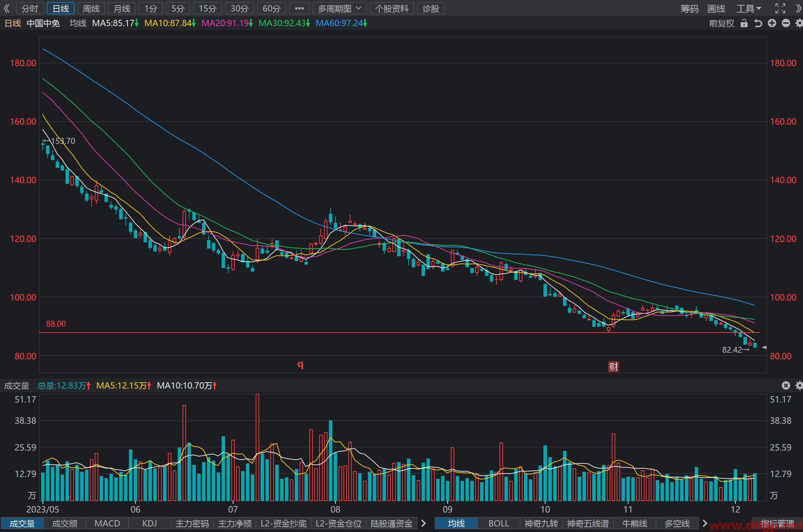Click the magenta MA20:91.19 label
This screenshot has height=532, width=803.
point(227,23)
